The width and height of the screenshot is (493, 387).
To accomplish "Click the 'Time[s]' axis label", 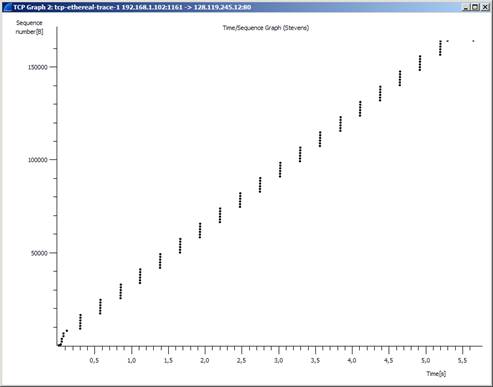I will click(436, 374).
